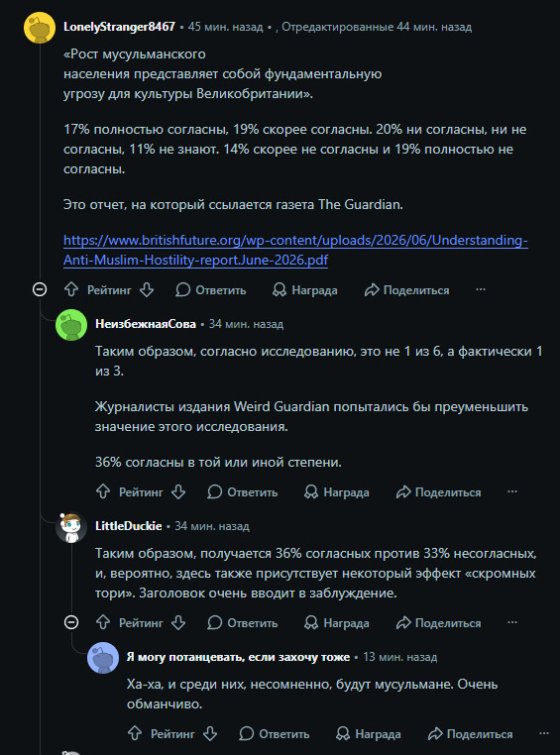Image resolution: width=560 pixels, height=755 pixels.
Task: Open the britishfuture.org PDF report link
Action: tap(295, 251)
